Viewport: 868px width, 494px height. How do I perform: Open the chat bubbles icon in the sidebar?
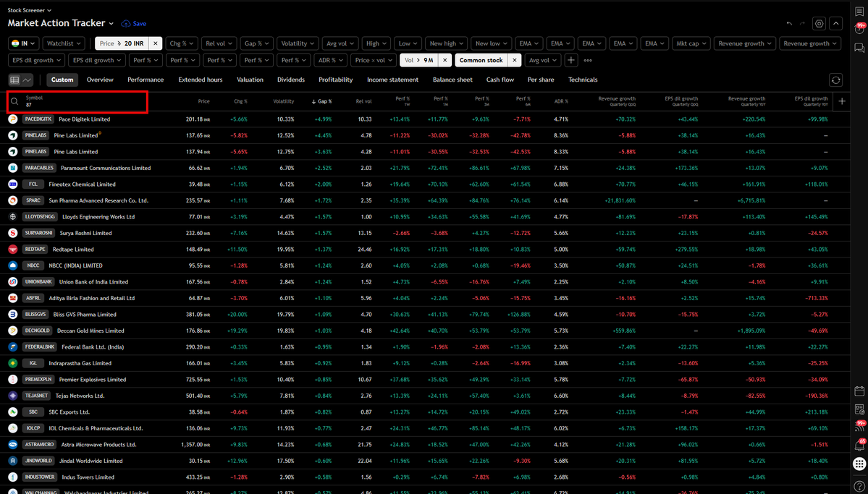tap(859, 48)
